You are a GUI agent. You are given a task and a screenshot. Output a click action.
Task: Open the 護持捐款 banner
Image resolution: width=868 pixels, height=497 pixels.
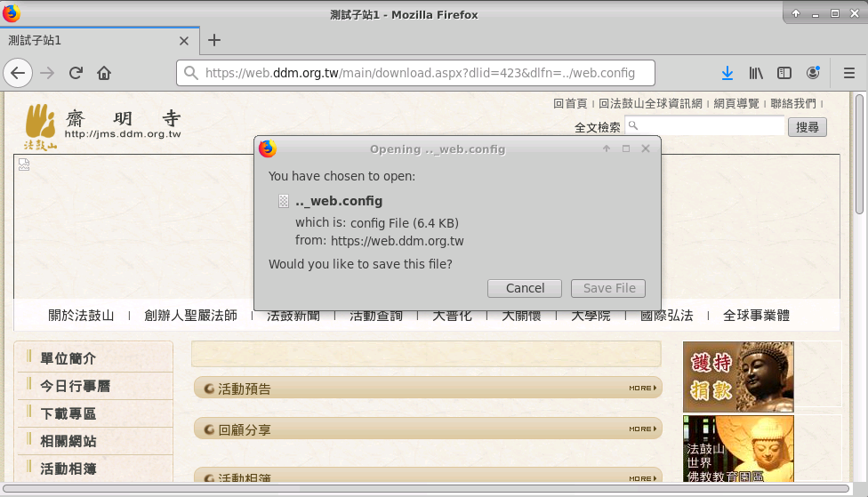tap(738, 376)
